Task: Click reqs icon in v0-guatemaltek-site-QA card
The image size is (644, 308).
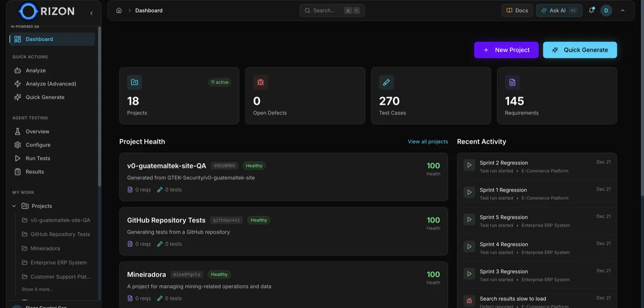Action: click(130, 190)
